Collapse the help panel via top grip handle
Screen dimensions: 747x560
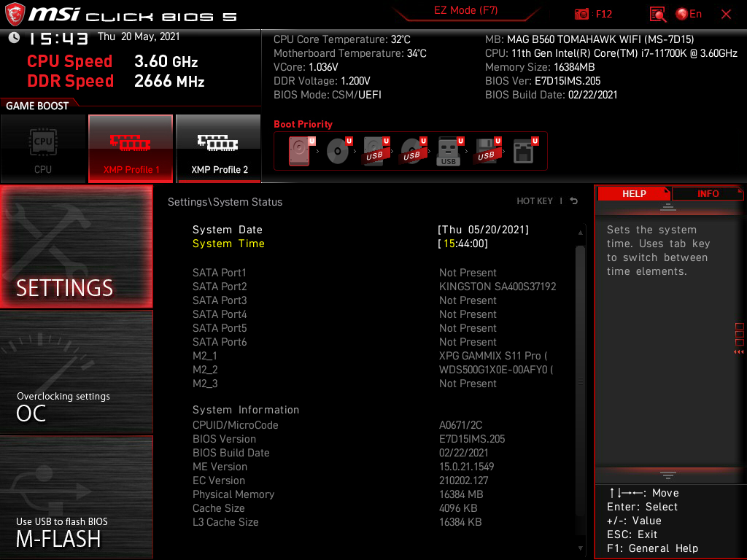pyautogui.click(x=668, y=207)
